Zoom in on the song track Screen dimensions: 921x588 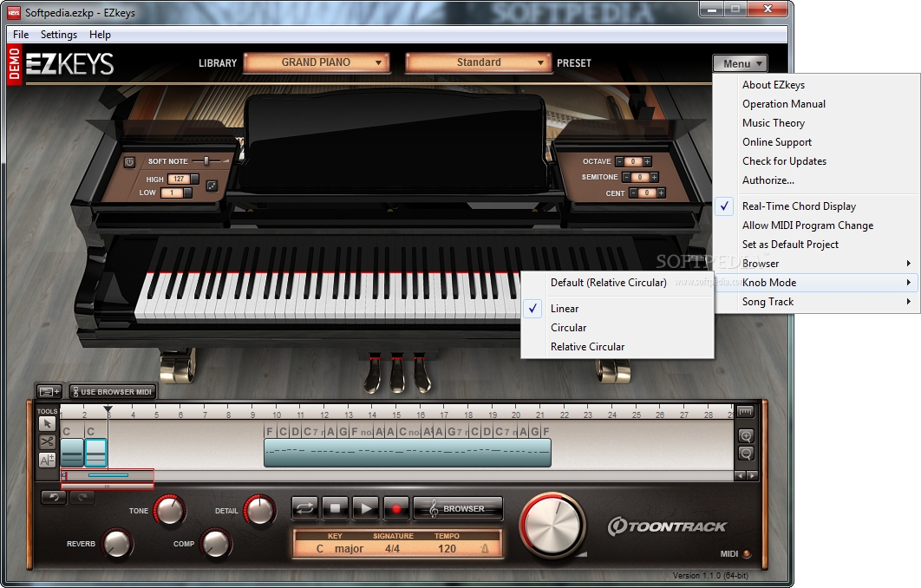tap(745, 436)
